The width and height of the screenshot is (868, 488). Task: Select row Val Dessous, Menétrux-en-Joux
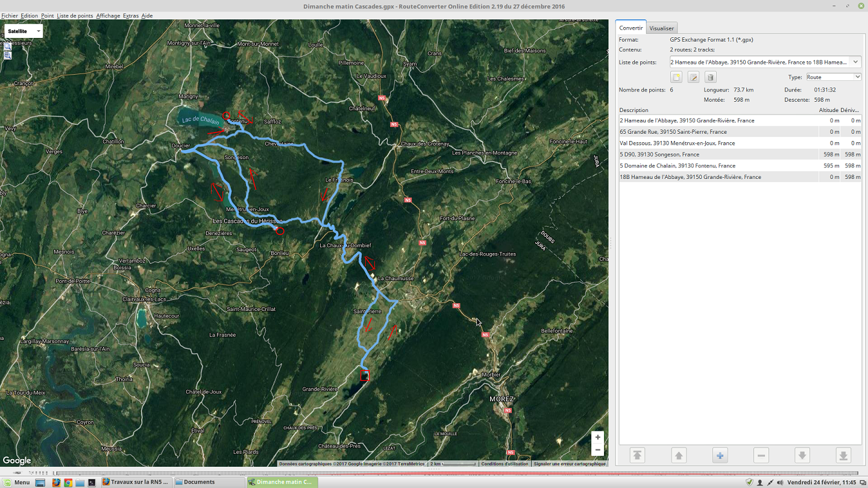[x=740, y=143]
